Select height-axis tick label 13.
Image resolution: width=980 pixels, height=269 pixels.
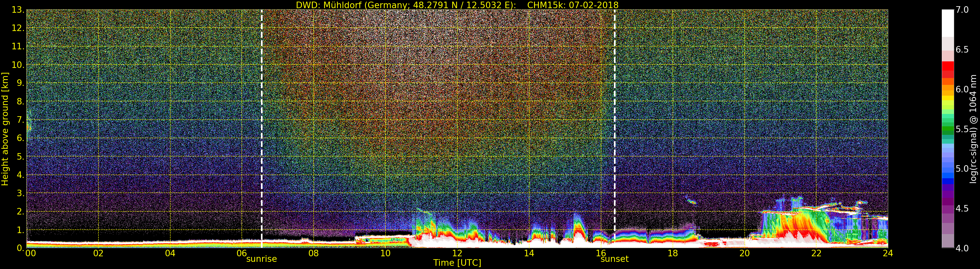18,10
